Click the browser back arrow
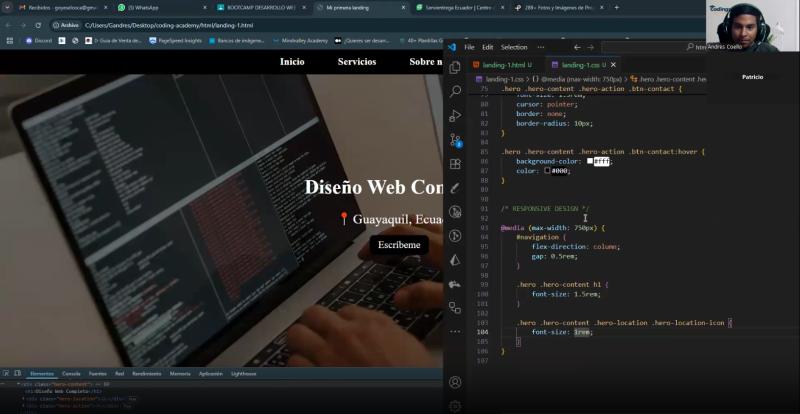 coord(8,25)
